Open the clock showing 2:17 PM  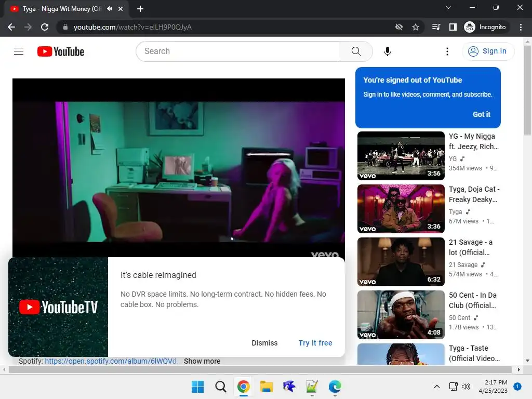pos(493,387)
